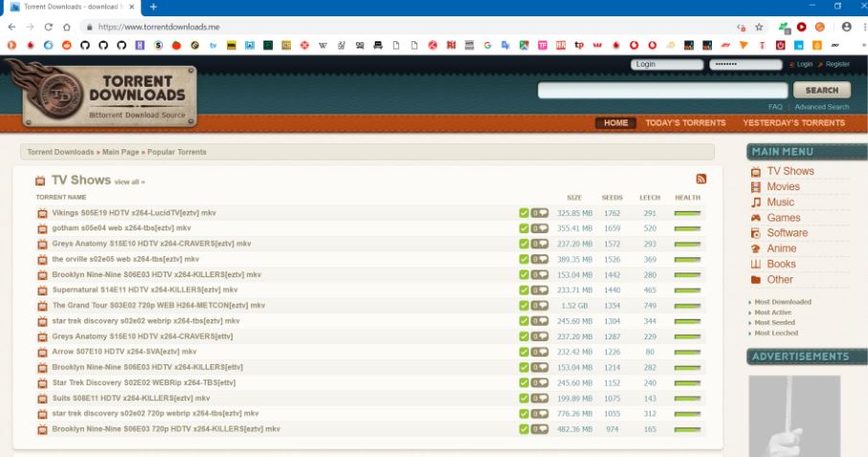The image size is (868, 457).
Task: Click the SEEDS column header
Action: click(x=612, y=198)
